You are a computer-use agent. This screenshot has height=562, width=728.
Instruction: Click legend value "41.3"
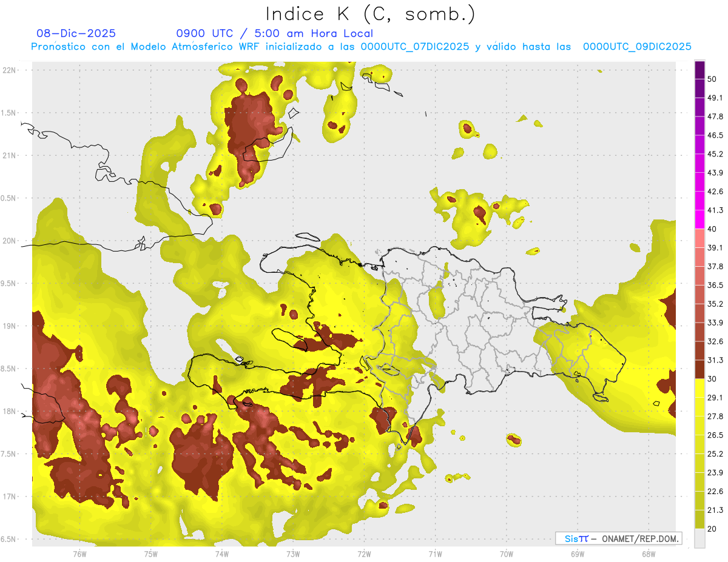click(x=715, y=210)
